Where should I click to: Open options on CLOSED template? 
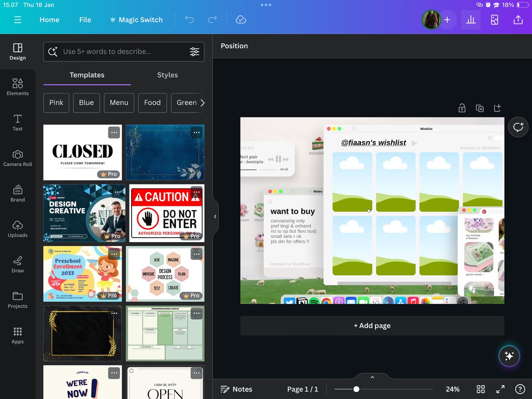point(114,133)
